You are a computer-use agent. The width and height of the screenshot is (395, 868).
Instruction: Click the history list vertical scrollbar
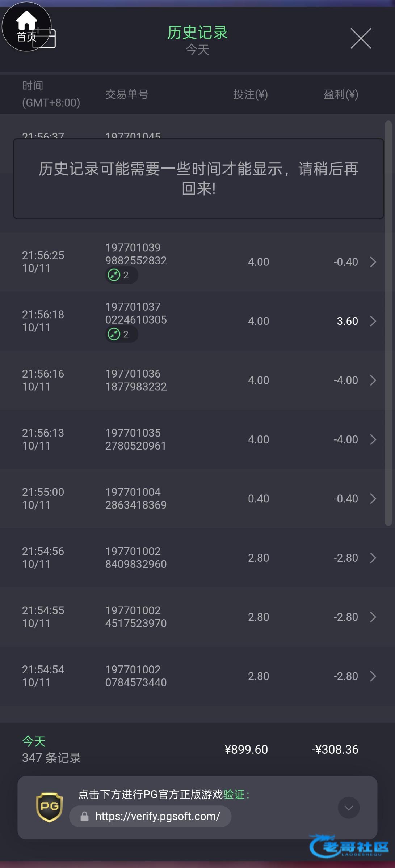click(x=388, y=322)
